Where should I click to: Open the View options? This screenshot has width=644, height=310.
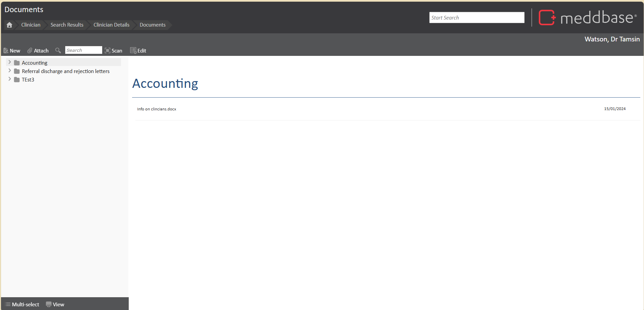[x=55, y=304]
